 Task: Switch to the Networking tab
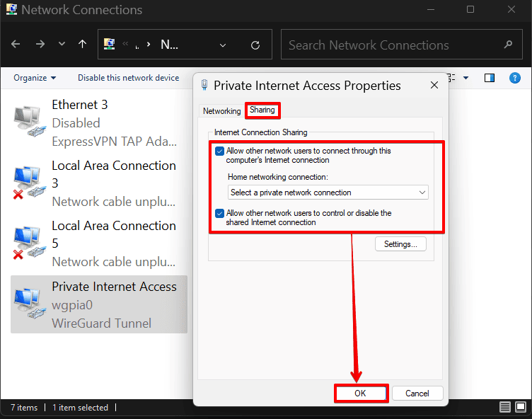pyautogui.click(x=221, y=111)
